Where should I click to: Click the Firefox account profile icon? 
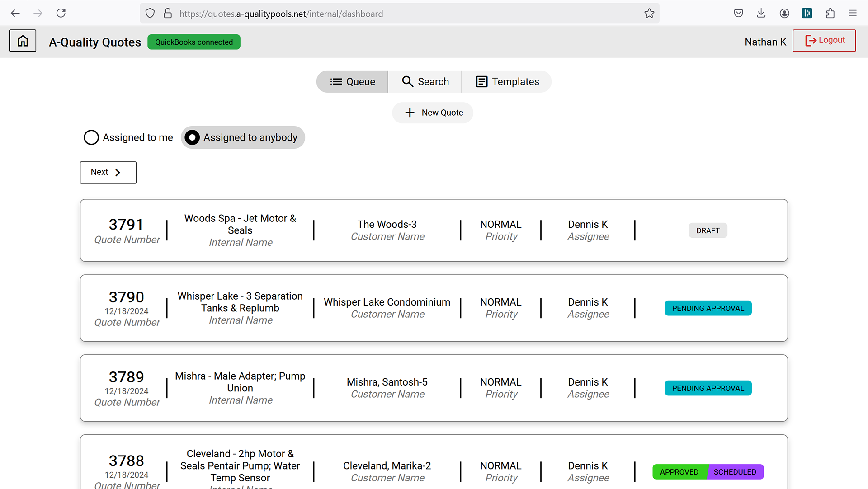click(784, 13)
